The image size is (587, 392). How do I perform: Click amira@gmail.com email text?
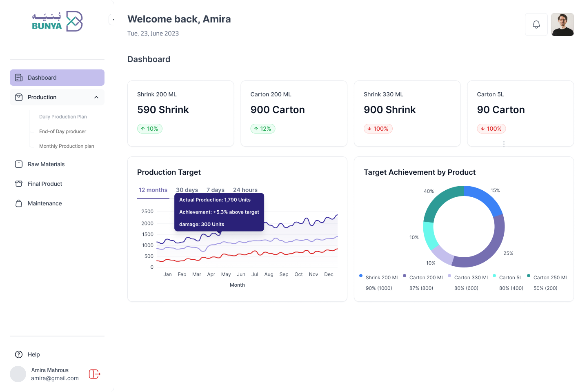(55, 378)
